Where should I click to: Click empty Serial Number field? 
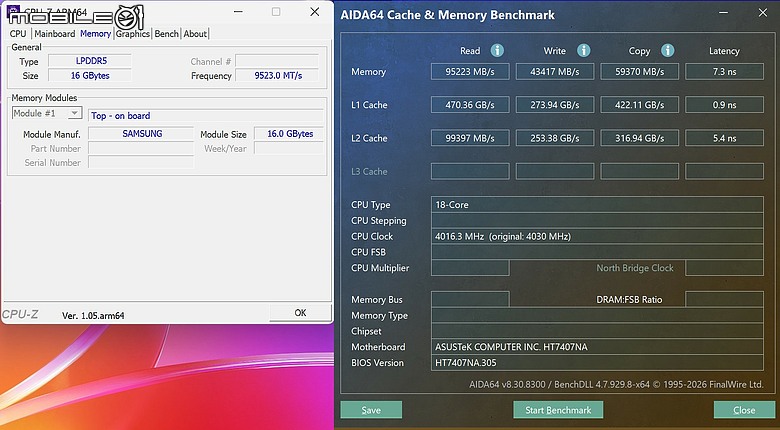point(141,162)
